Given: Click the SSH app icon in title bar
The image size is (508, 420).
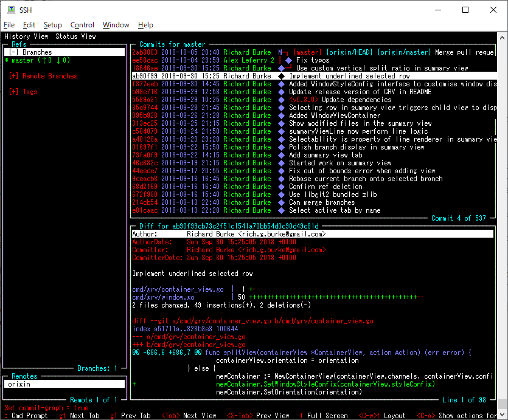Looking at the screenshot, I should point(11,10).
